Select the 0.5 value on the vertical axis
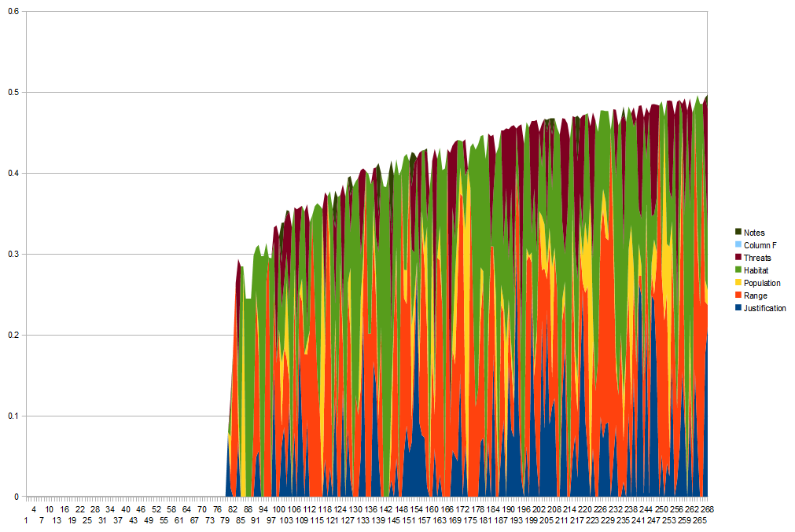 tap(13, 92)
